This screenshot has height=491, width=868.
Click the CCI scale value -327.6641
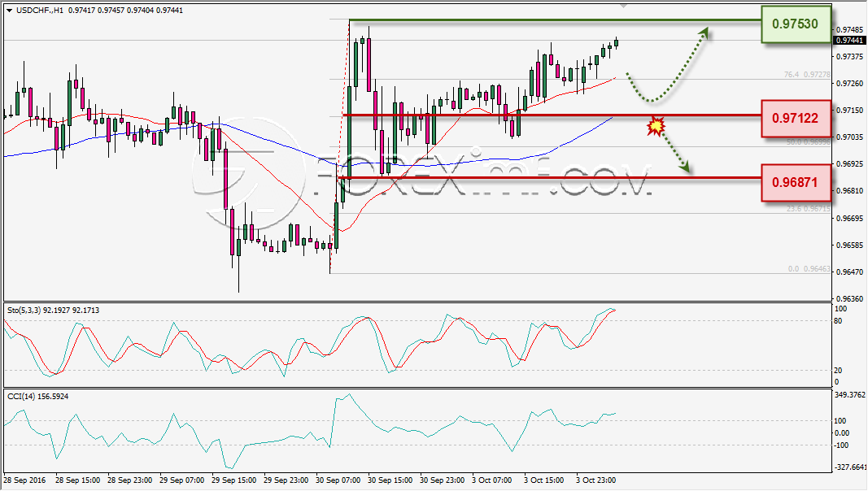pos(850,467)
